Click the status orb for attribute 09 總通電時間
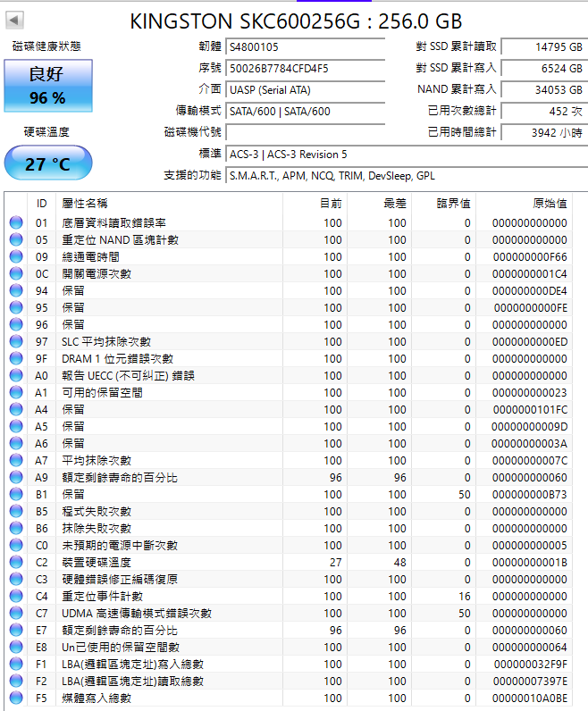Image resolution: width=588 pixels, height=711 pixels. click(x=16, y=256)
